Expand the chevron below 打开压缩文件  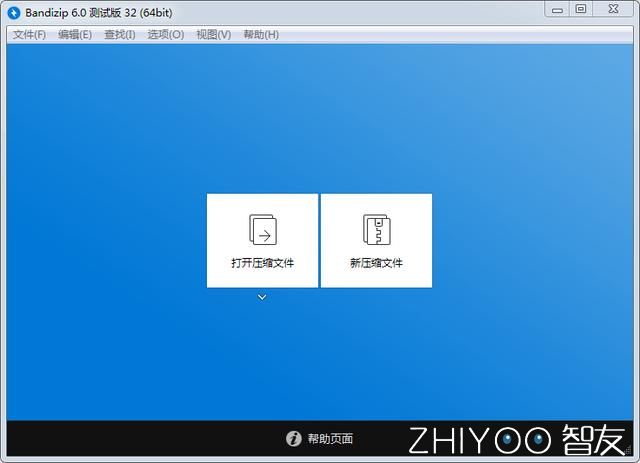(262, 297)
